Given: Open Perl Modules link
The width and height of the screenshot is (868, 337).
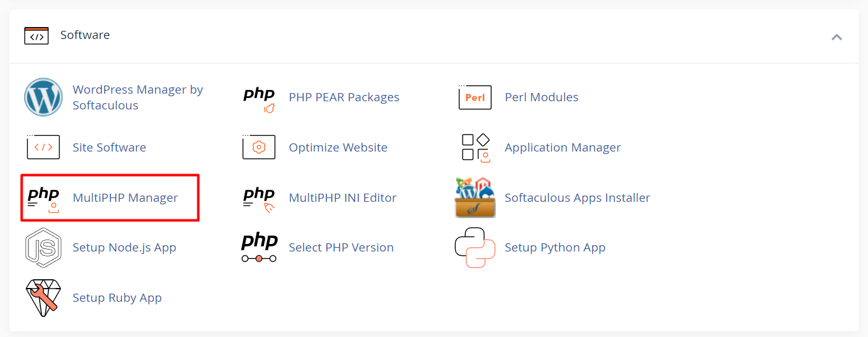Looking at the screenshot, I should pyautogui.click(x=541, y=97).
